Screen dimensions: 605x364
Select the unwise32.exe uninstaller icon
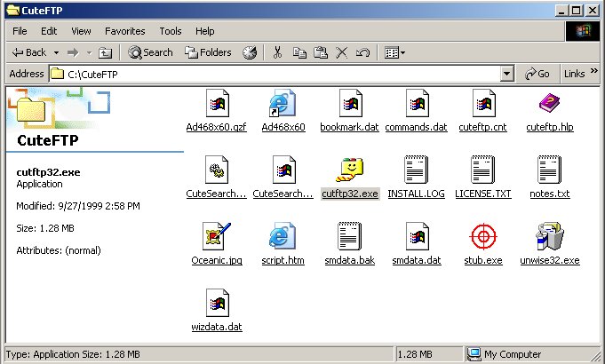pos(549,236)
